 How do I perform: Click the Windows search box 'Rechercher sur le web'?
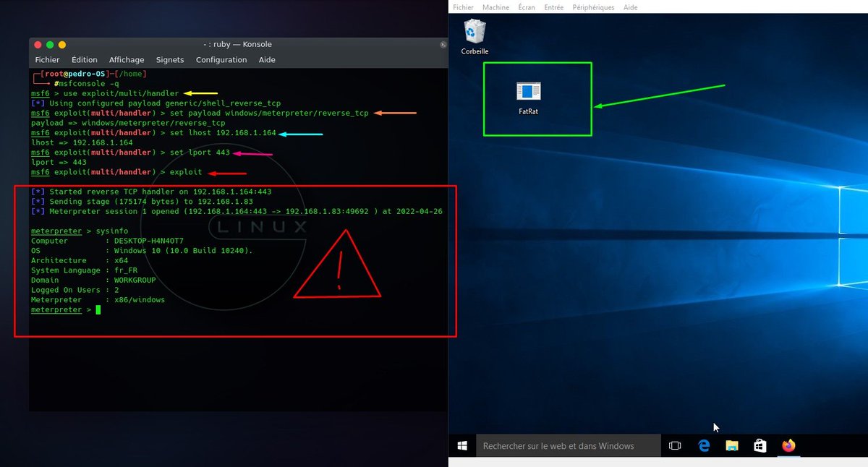click(567, 445)
